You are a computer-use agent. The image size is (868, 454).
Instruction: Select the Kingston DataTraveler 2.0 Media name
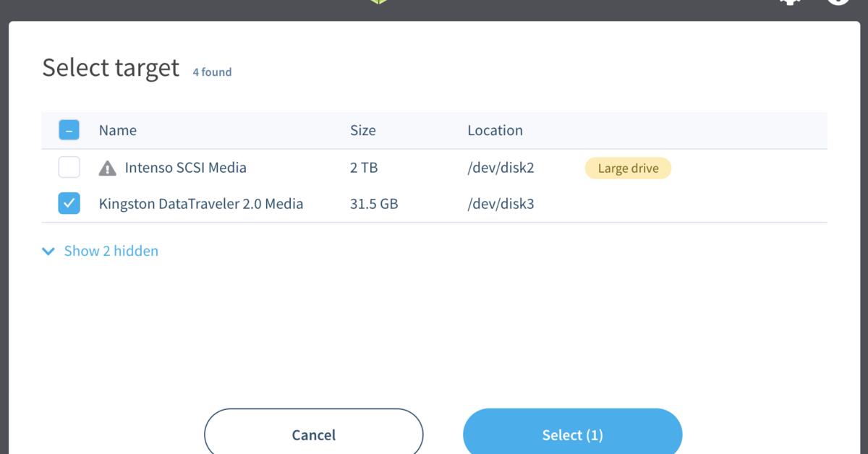(x=201, y=204)
